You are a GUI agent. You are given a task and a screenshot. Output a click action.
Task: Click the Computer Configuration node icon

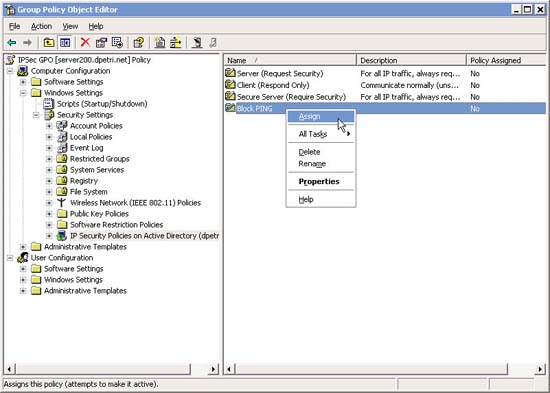(x=23, y=71)
